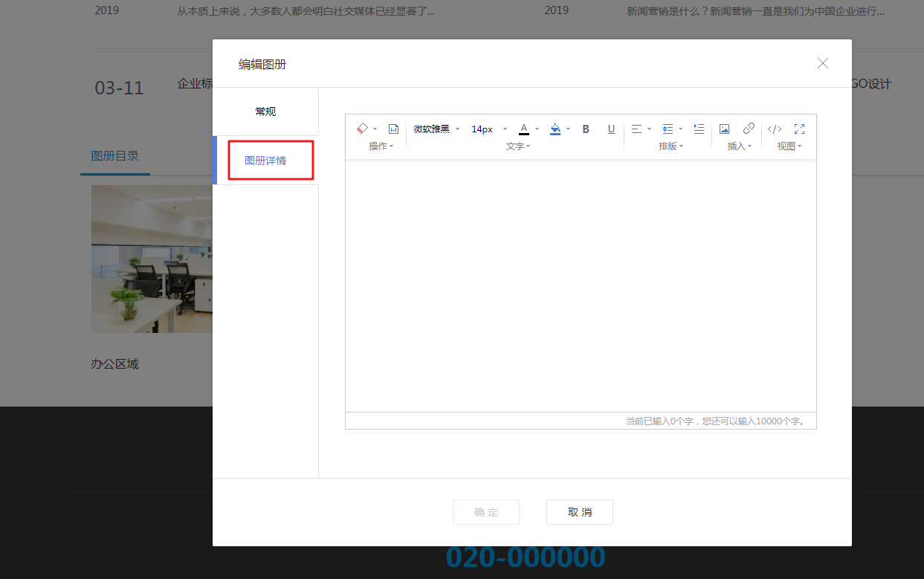Open the background color dropdown arrow
Screen dimensions: 924x579
click(569, 129)
